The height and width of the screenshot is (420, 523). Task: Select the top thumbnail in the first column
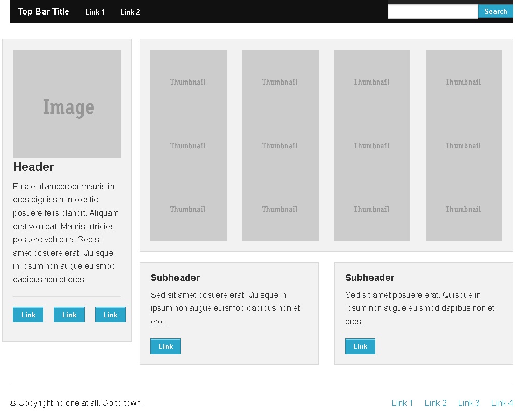[x=188, y=82]
